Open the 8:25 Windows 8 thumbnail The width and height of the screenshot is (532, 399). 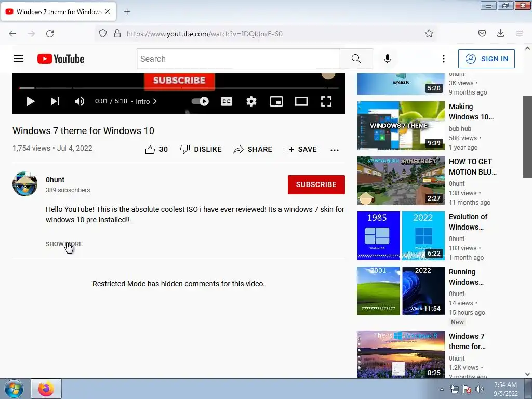(x=401, y=354)
